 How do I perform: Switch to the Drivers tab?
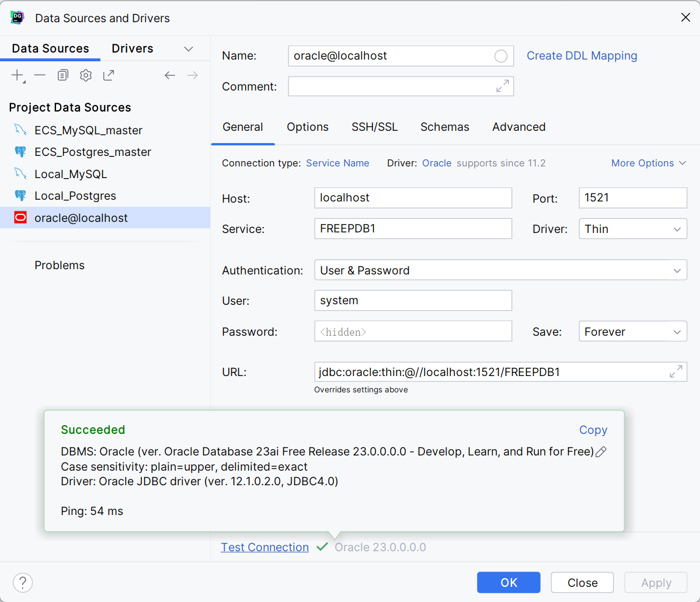pyautogui.click(x=133, y=48)
